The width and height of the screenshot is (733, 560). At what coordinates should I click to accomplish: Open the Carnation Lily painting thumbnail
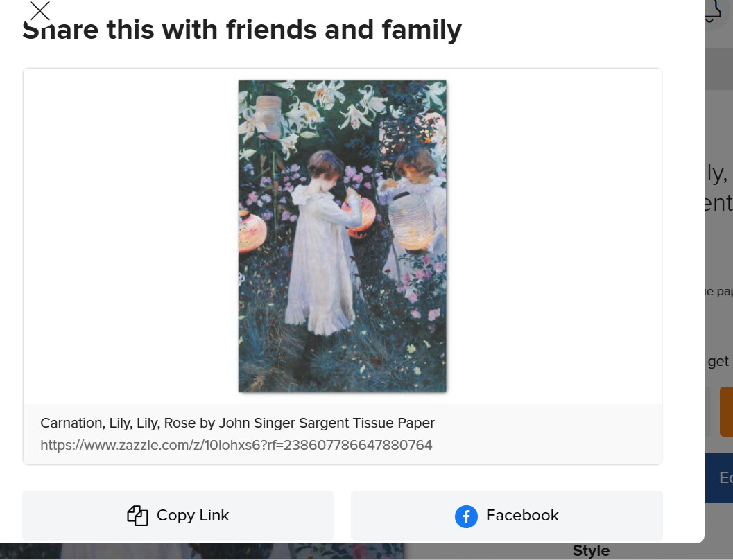[x=342, y=236]
